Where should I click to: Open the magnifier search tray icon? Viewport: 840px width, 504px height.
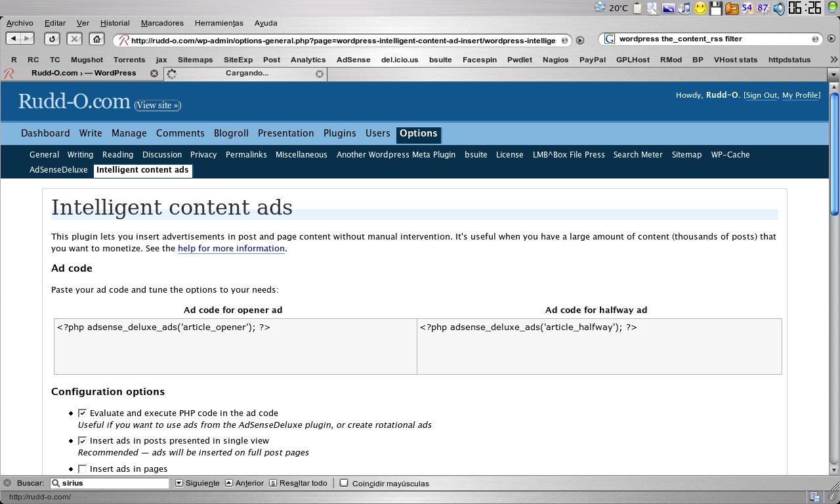click(x=652, y=8)
